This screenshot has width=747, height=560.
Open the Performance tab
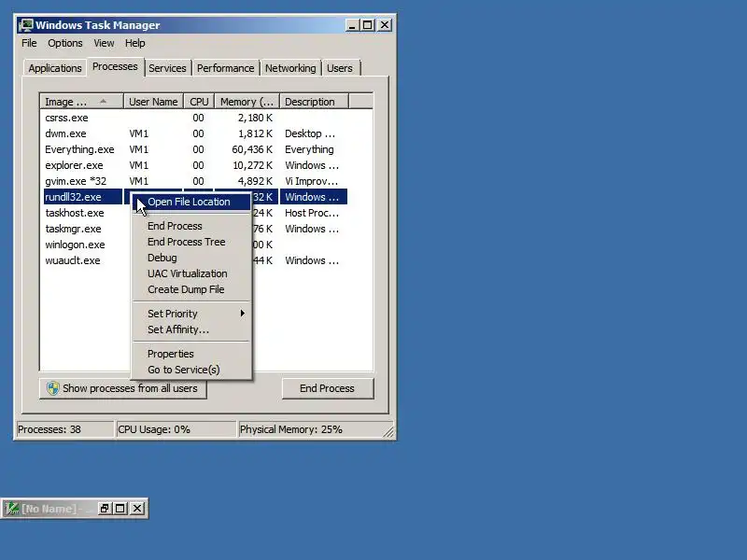click(225, 68)
